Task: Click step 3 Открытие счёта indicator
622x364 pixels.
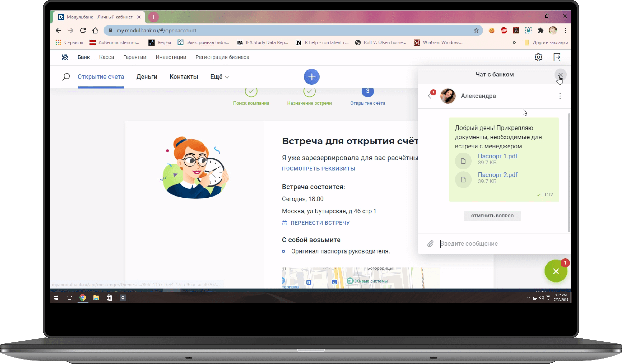Action: [368, 96]
